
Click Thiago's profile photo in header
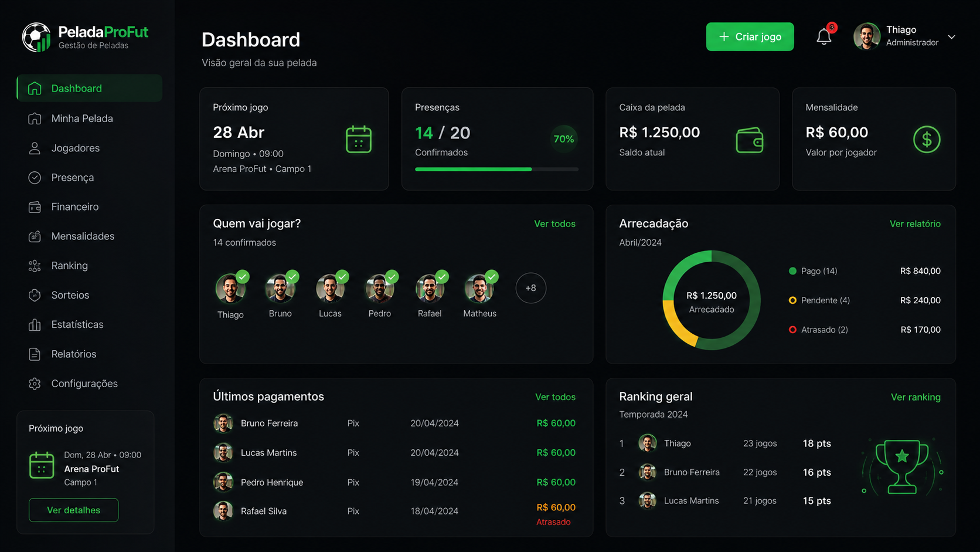(x=867, y=37)
